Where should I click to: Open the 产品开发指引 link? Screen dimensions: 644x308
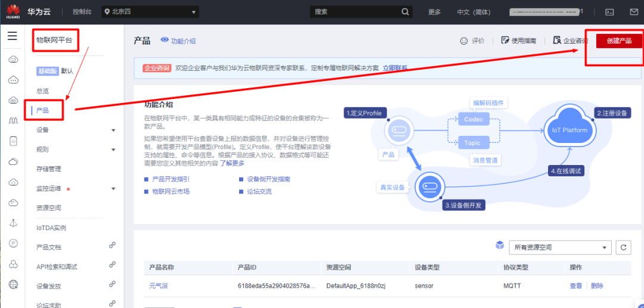[x=171, y=179]
